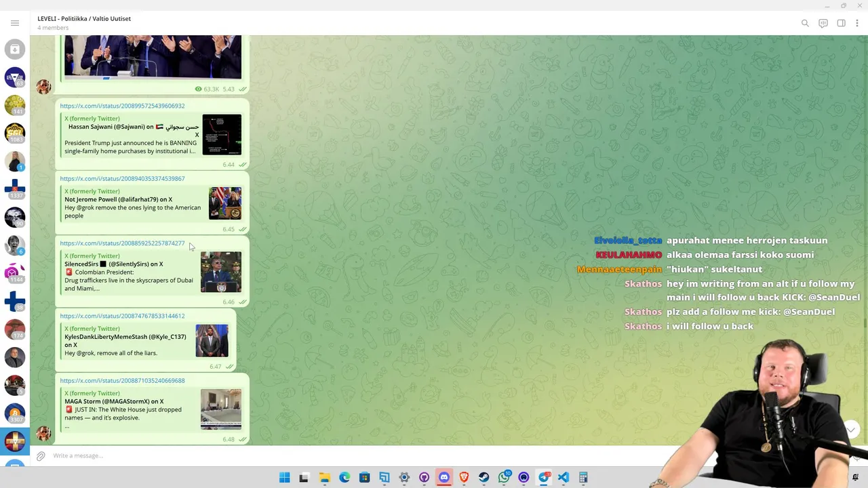868x488 pixels.
Task: Click the "LEVELI - Politiikka / Valtio Uutiset" chat title
Action: [84, 18]
